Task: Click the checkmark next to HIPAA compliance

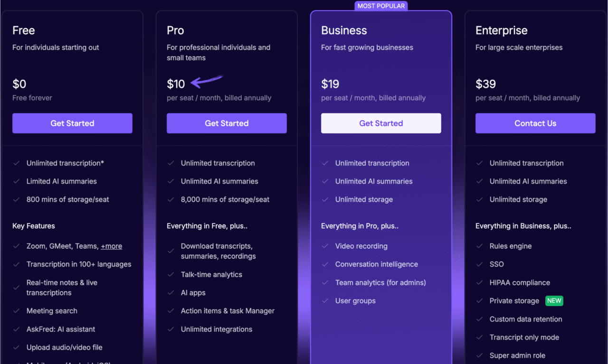Action: click(x=480, y=282)
